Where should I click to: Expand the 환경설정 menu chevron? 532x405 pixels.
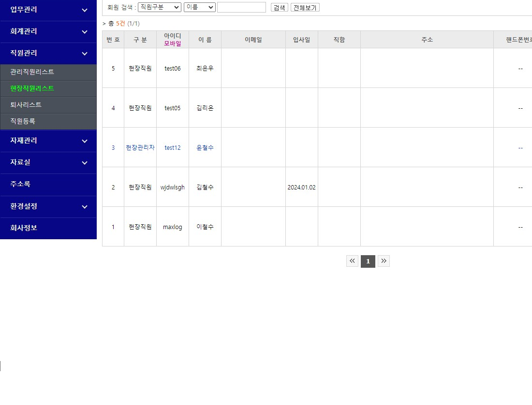pos(85,207)
